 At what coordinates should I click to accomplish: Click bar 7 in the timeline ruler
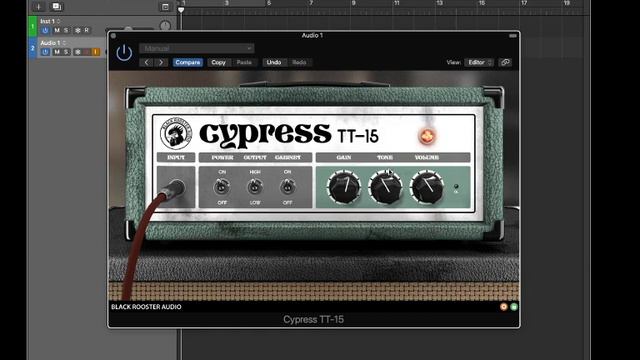tap(311, 3)
